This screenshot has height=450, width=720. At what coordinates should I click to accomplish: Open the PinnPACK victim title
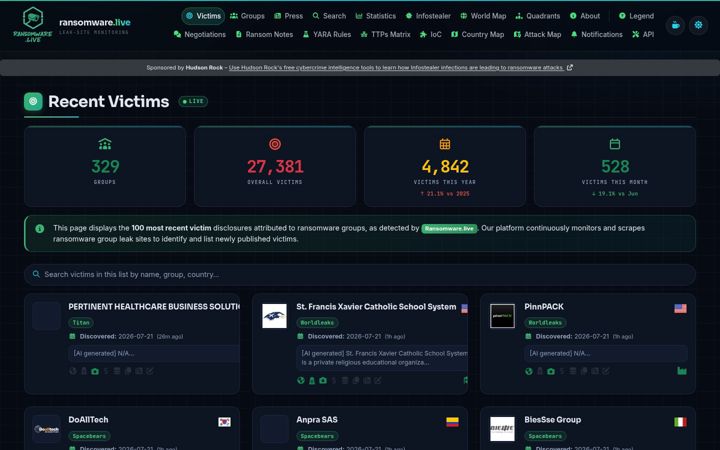[x=544, y=307]
